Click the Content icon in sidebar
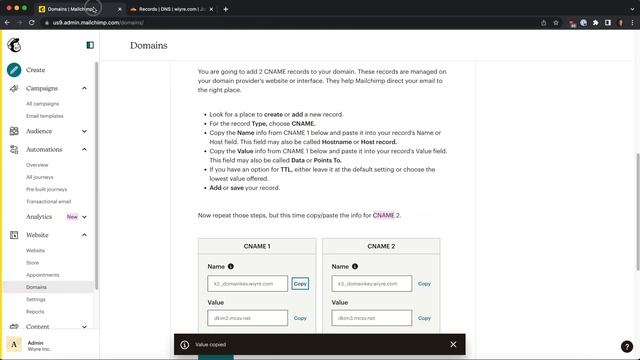640x360 pixels. [x=14, y=327]
